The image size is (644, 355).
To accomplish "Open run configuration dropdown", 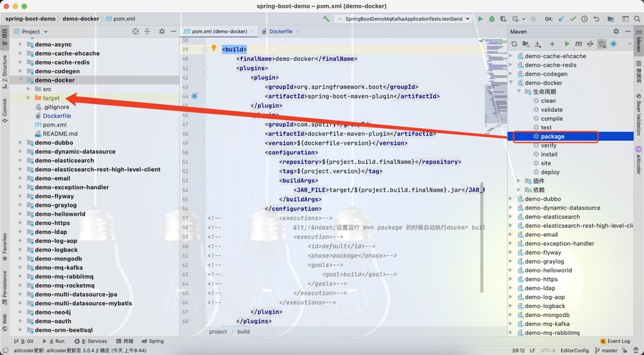I will tap(468, 19).
